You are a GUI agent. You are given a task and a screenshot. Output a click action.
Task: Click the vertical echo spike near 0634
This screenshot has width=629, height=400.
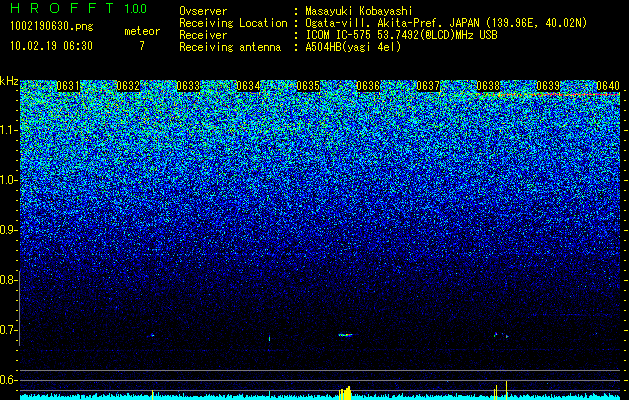click(269, 338)
